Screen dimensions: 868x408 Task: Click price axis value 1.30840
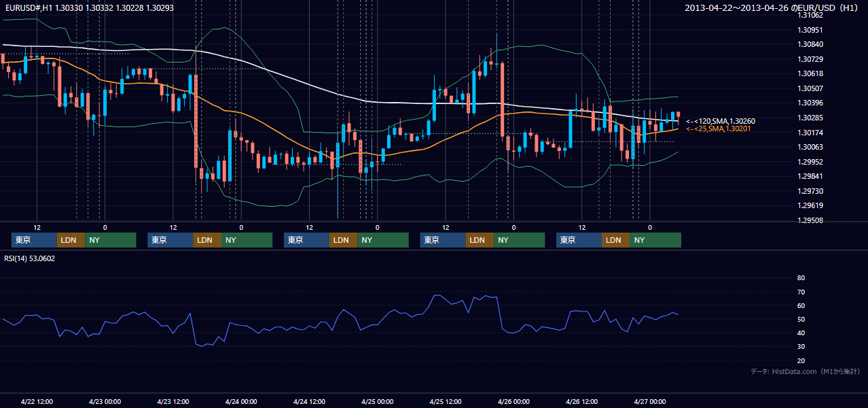click(x=810, y=44)
